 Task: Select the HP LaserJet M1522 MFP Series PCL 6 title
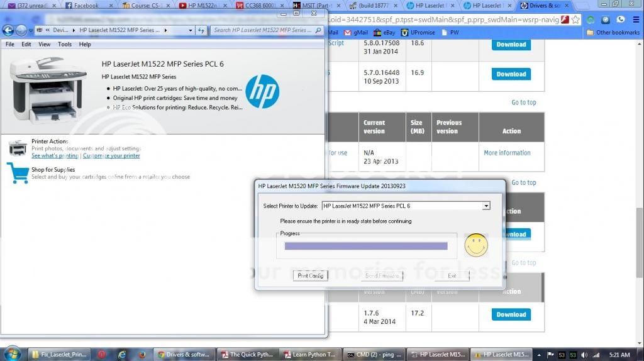(163, 64)
